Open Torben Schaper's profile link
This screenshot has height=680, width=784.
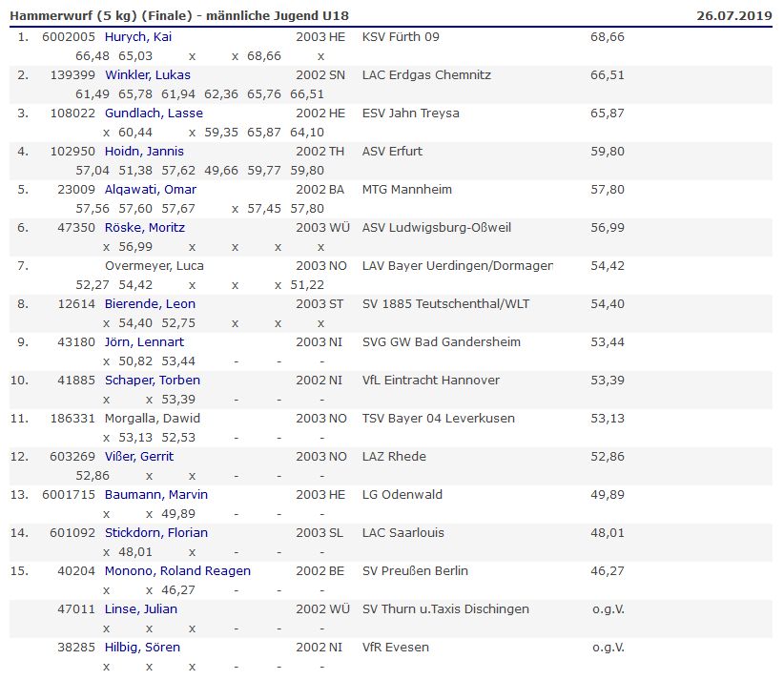click(152, 381)
